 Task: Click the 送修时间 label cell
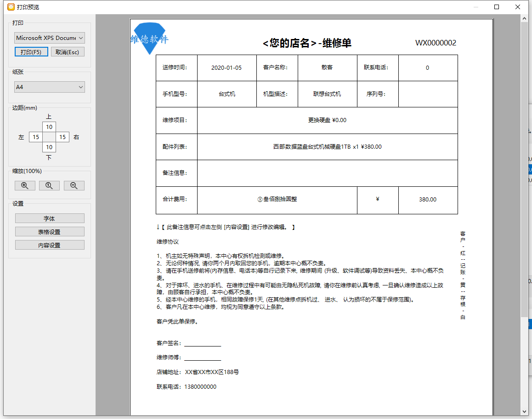176,68
